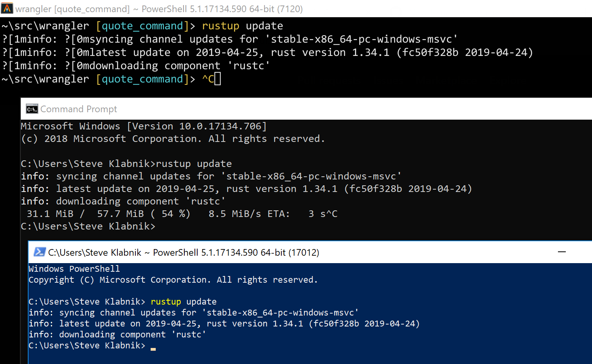592x364 pixels.
Task: Open the faint Issues link behind the terminal
Action: (389, 81)
